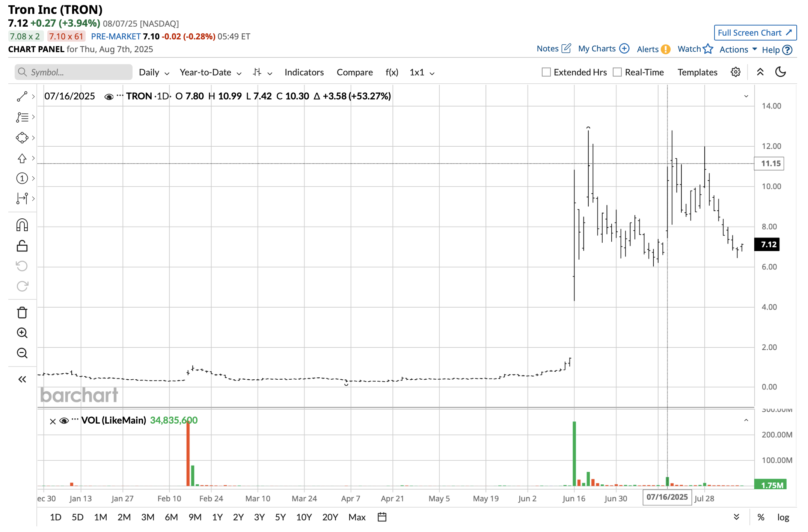Open the Daily frequency dropdown

[x=154, y=72]
